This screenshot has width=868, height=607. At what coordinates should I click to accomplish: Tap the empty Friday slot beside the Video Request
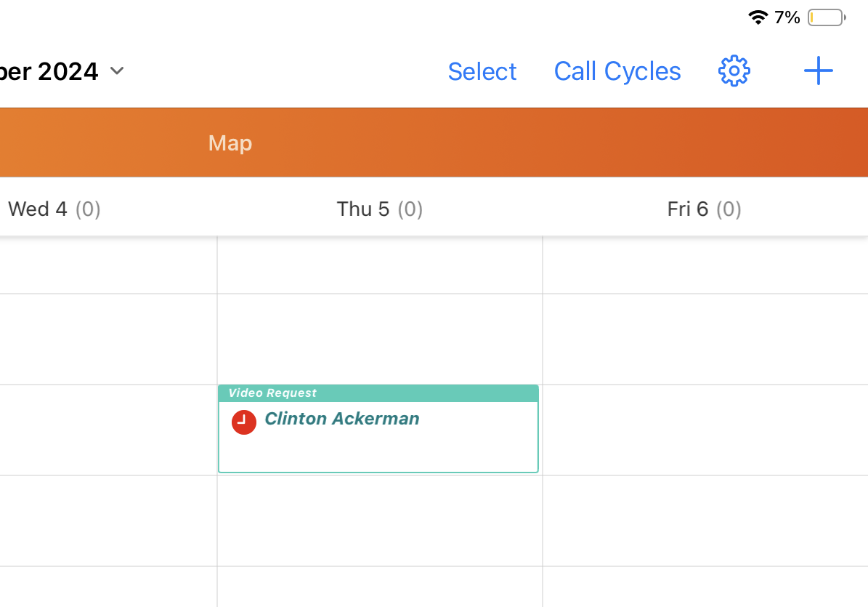tap(705, 430)
